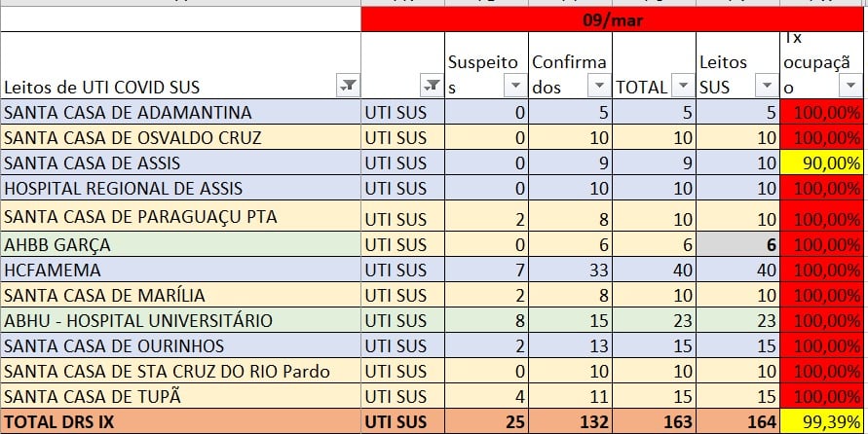Click the total Confirmados value 132
Screen dimensions: 868x434
click(570, 421)
